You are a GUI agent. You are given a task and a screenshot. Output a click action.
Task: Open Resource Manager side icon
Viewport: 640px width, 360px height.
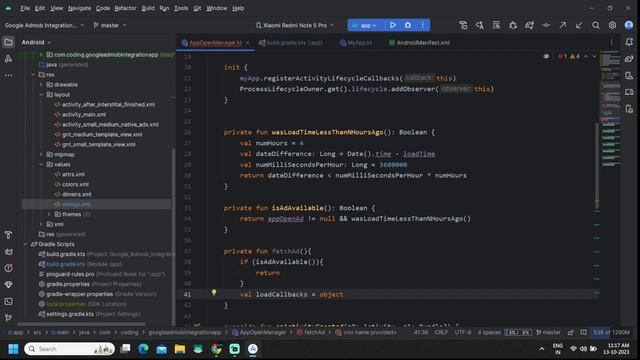[x=8, y=59]
